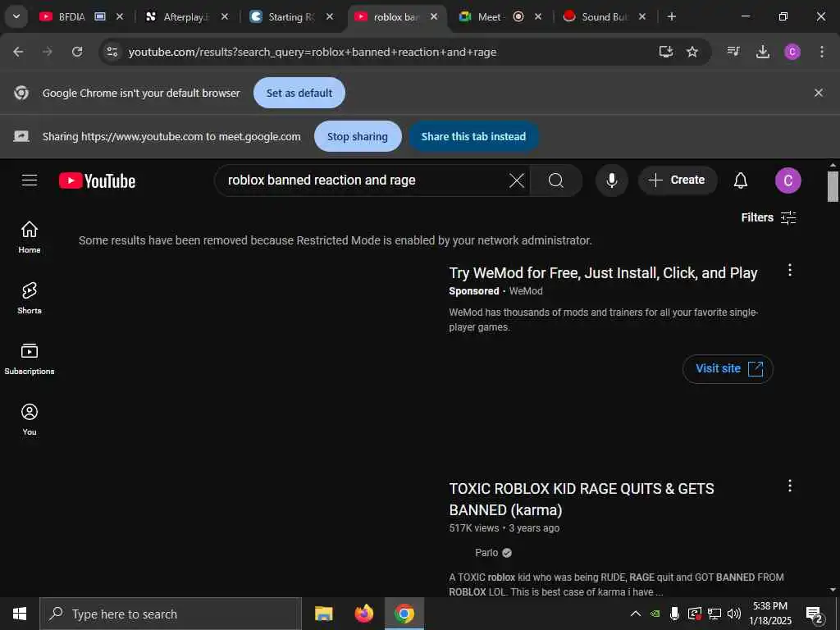Open the microphone tray icon
The image size is (840, 630).
[674, 614]
